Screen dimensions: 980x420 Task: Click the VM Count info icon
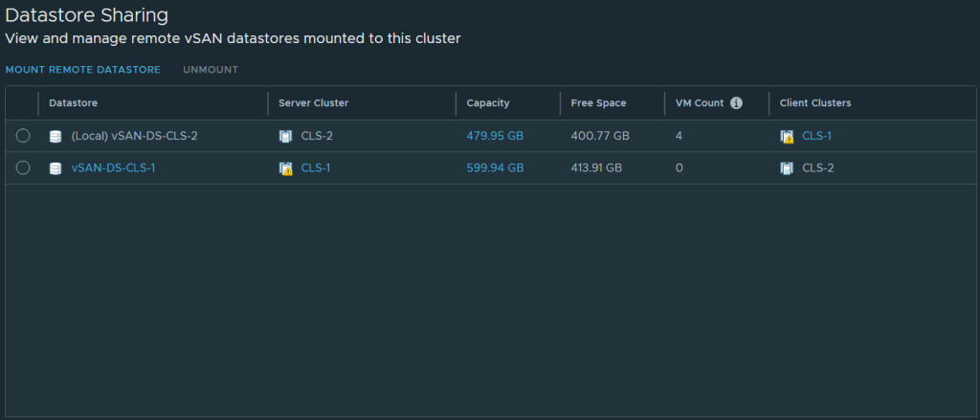tap(736, 103)
